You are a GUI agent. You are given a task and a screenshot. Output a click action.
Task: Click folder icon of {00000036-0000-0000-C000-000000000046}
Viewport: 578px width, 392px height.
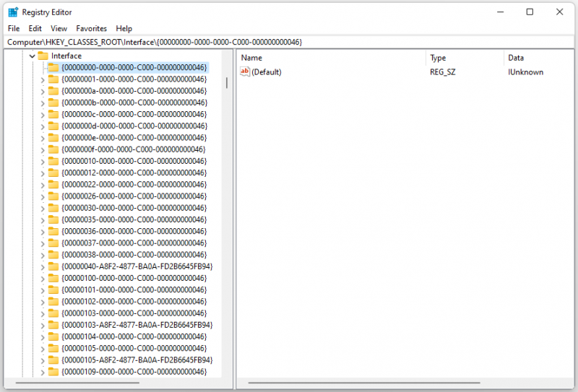[53, 231]
